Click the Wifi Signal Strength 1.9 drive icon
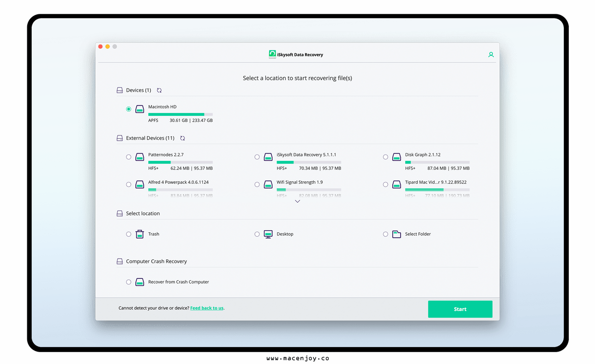 [x=268, y=184]
